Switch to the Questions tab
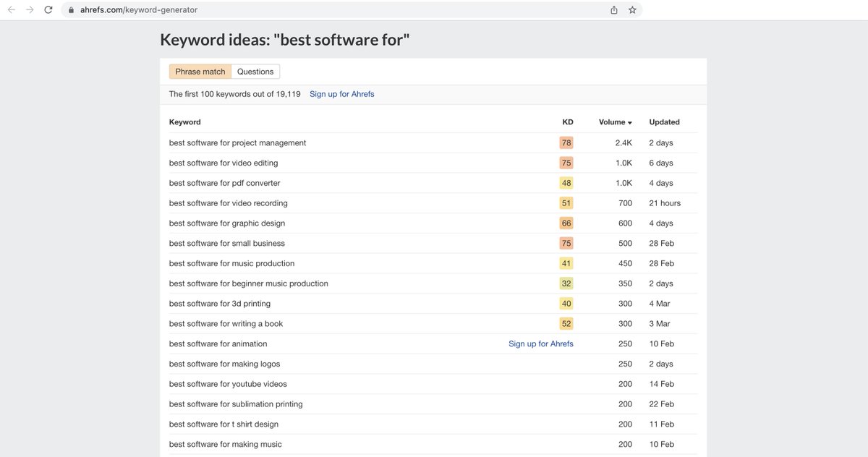 click(255, 72)
